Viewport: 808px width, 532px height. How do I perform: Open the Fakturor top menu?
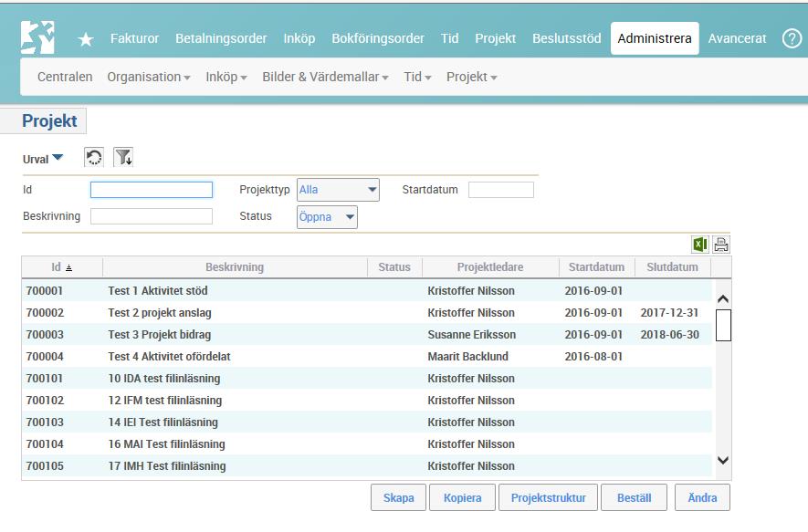pyautogui.click(x=134, y=38)
